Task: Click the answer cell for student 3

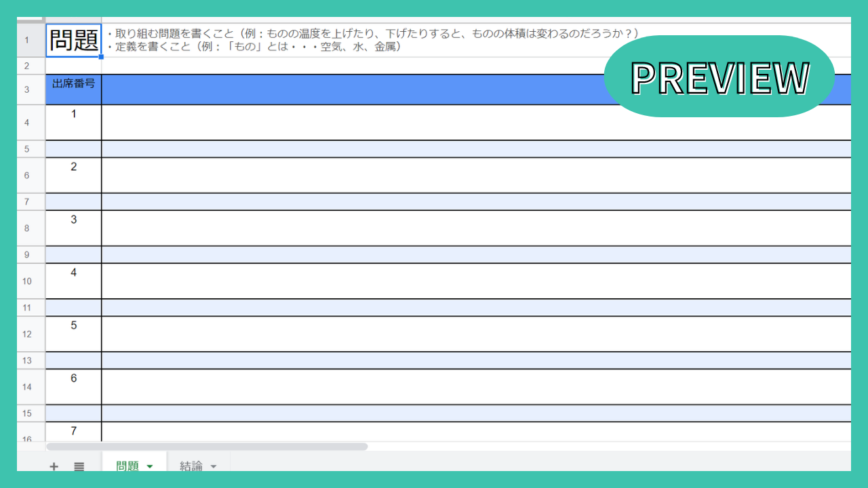Action: click(476, 228)
